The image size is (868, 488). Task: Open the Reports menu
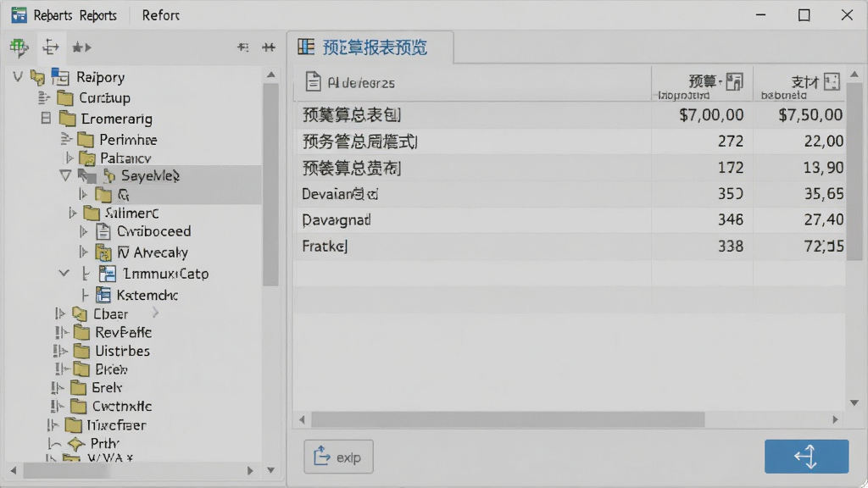pyautogui.click(x=98, y=15)
